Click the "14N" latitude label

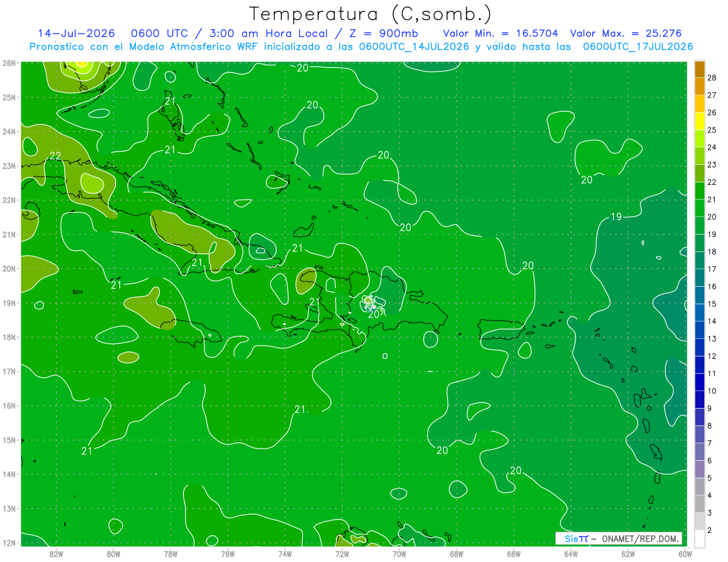(x=9, y=474)
